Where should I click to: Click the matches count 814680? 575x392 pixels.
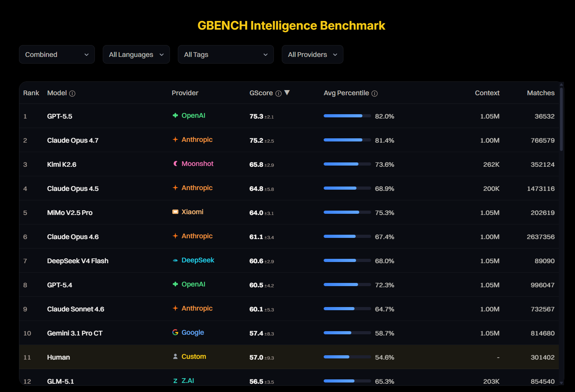click(543, 333)
